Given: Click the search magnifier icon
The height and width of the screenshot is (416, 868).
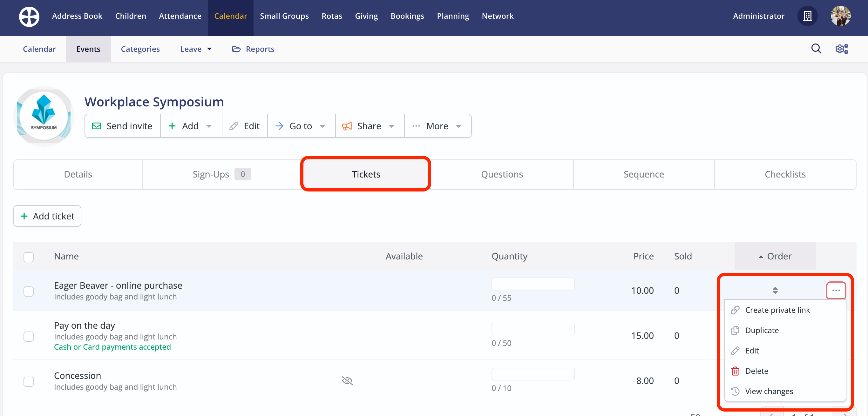Looking at the screenshot, I should coord(816,49).
